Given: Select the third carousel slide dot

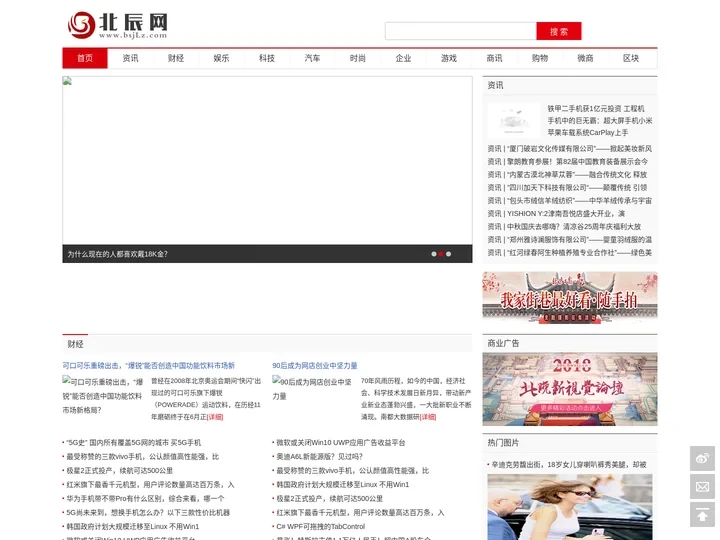Looking at the screenshot, I should (448, 254).
